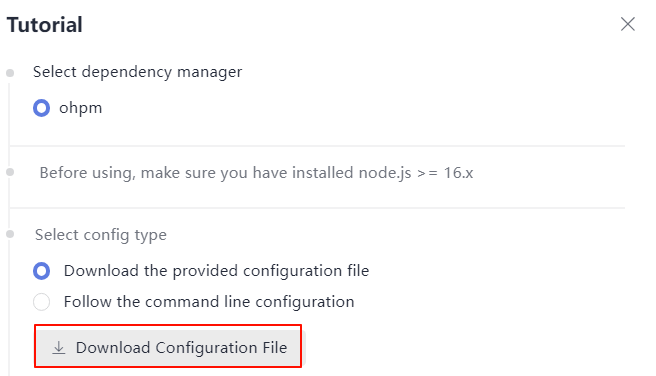Click the 16.x version text
The height and width of the screenshot is (376, 656).
(458, 173)
